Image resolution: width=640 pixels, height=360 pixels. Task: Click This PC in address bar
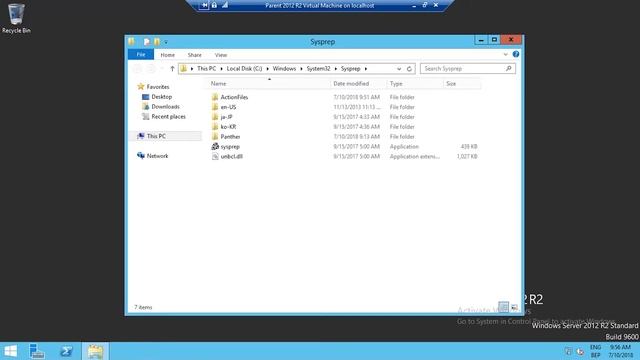pyautogui.click(x=207, y=69)
